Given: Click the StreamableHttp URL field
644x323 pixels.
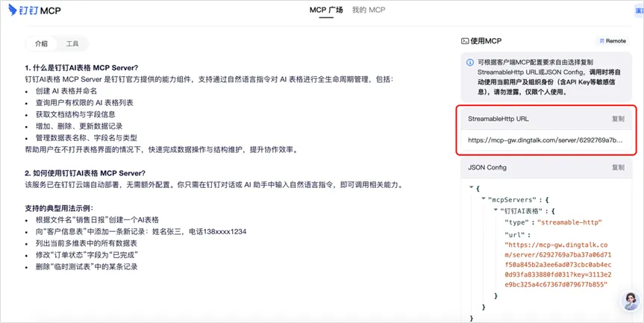Looking at the screenshot, I should 546,140.
